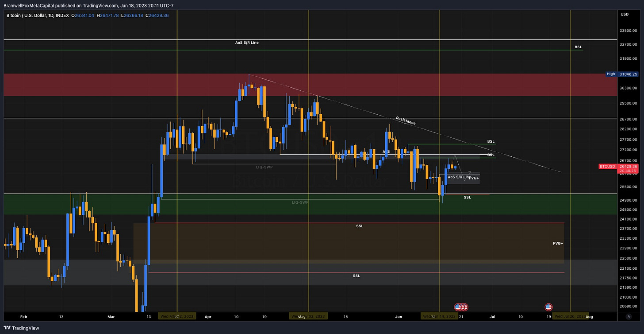Click the 29500.00 price axis label
The width and height of the screenshot is (644, 334).
(629, 103)
